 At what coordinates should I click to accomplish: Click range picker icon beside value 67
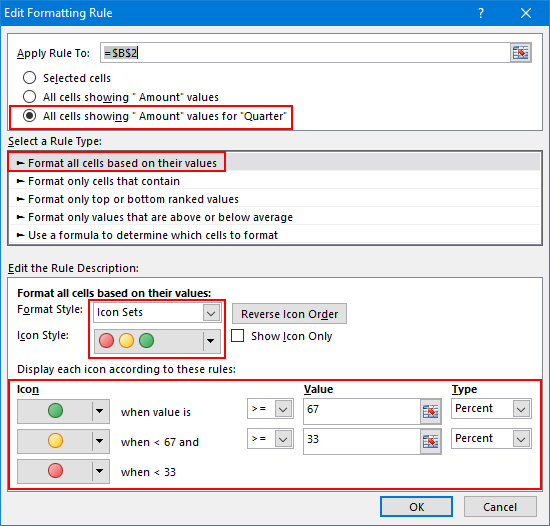430,411
